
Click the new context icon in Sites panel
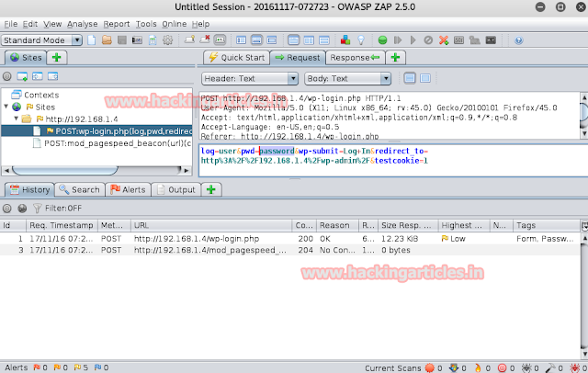tap(22, 76)
